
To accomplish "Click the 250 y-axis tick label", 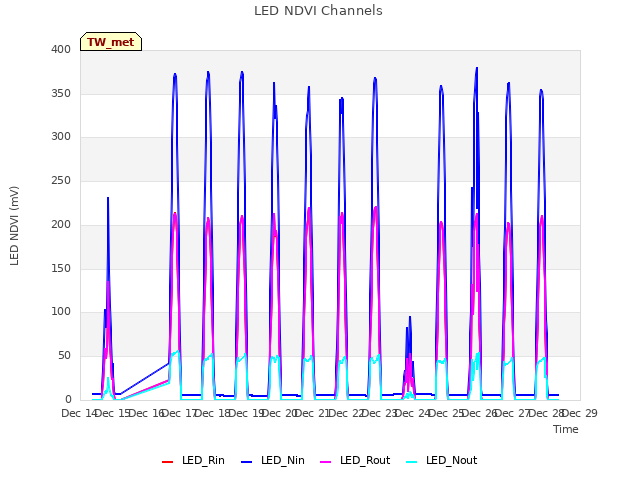I will [61, 180].
